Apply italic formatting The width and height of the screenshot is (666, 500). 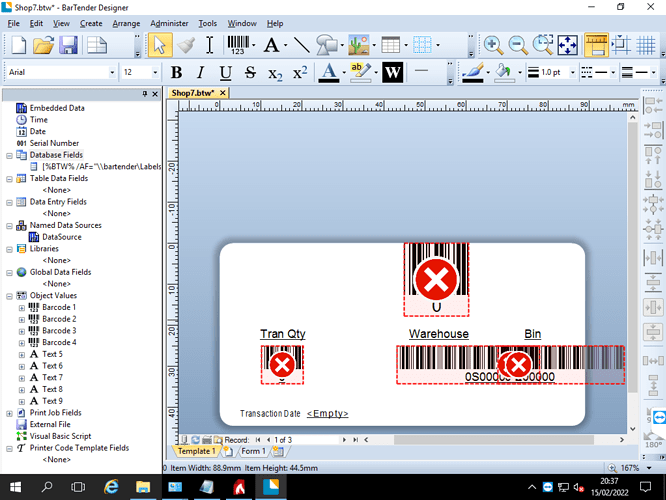(x=200, y=73)
